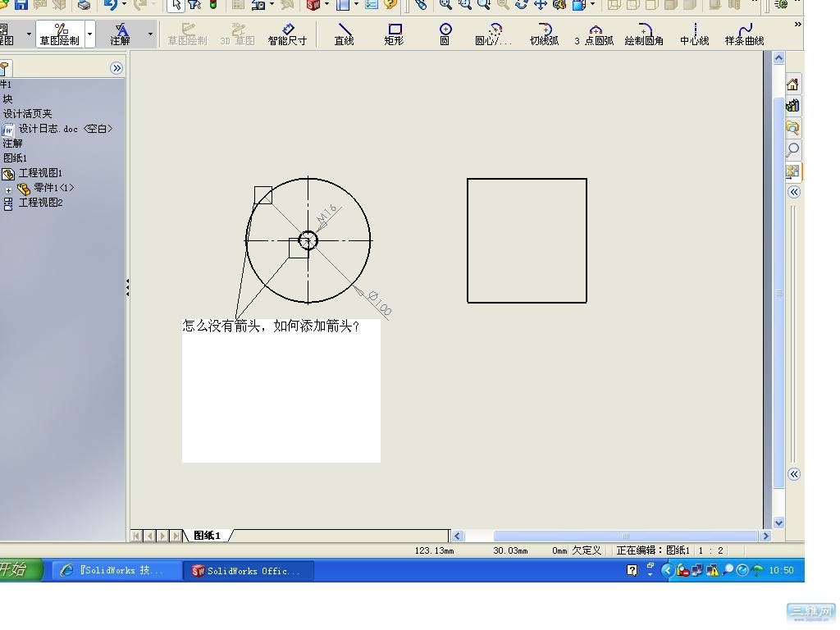Image resolution: width=840 pixels, height=630 pixels.
Task: Click the Ø100 diameter dimension on the circle
Action: click(x=380, y=304)
